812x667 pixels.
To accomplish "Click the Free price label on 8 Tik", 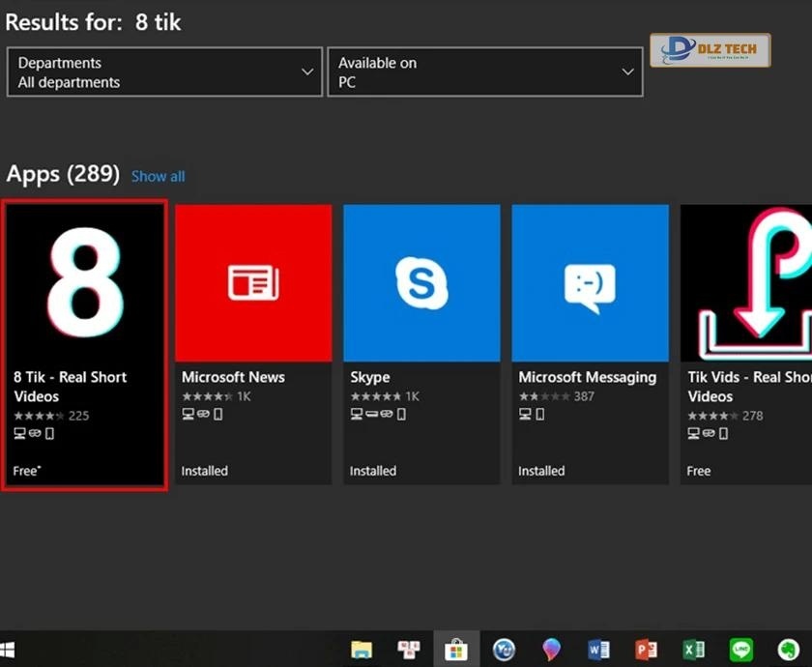I will pos(23,471).
